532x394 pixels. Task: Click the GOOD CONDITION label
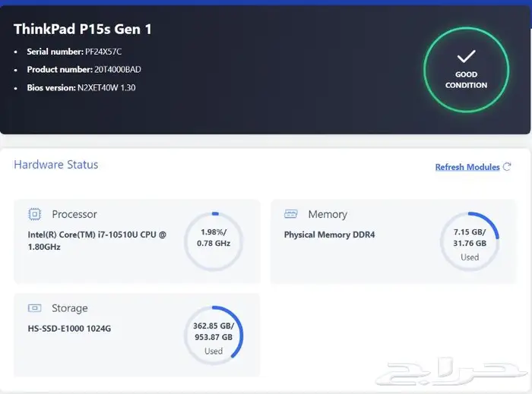point(466,80)
